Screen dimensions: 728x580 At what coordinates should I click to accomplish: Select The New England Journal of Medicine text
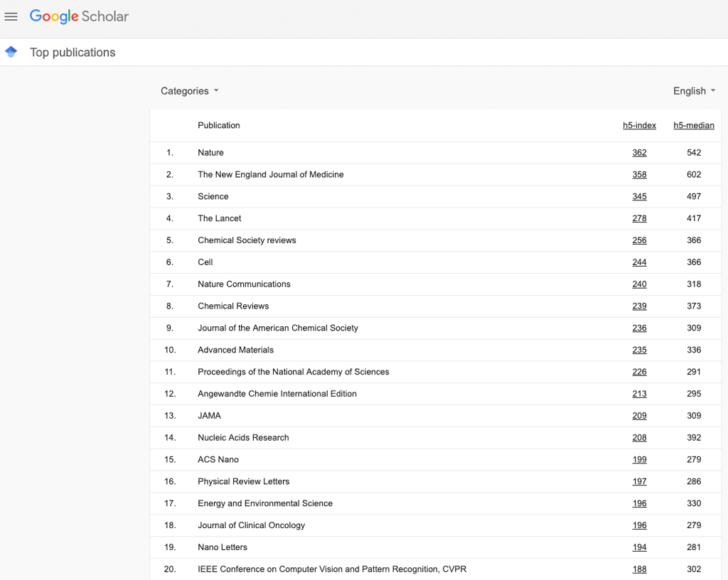pos(271,174)
